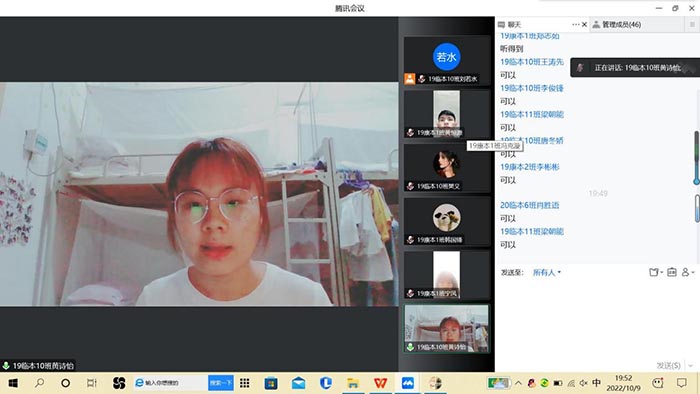The height and width of the screenshot is (394, 700).
Task: Select the active speaker's small thumbnail tile
Action: pos(446,329)
